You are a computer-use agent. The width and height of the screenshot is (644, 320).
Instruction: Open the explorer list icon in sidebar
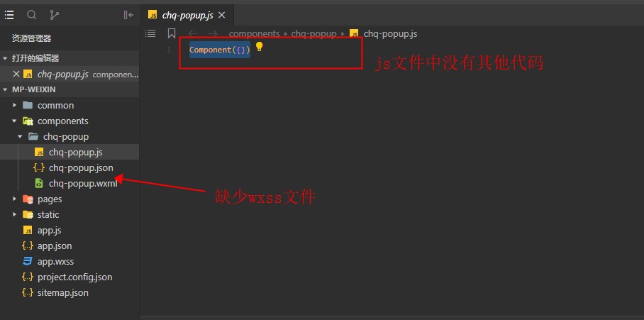[9, 15]
